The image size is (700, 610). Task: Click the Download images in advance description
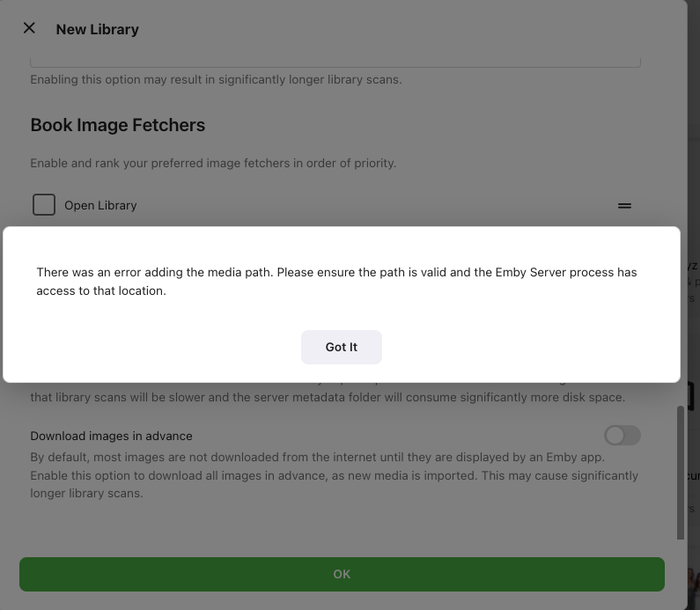tap(335, 475)
